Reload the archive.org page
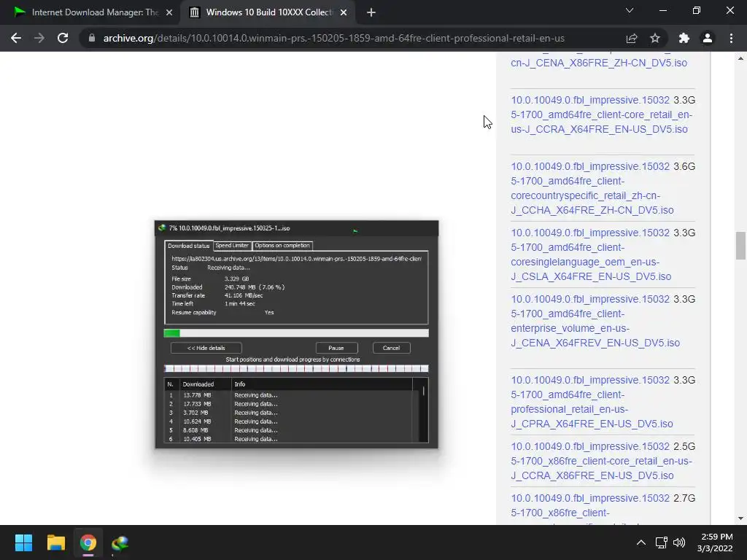747x560 pixels. [63, 38]
